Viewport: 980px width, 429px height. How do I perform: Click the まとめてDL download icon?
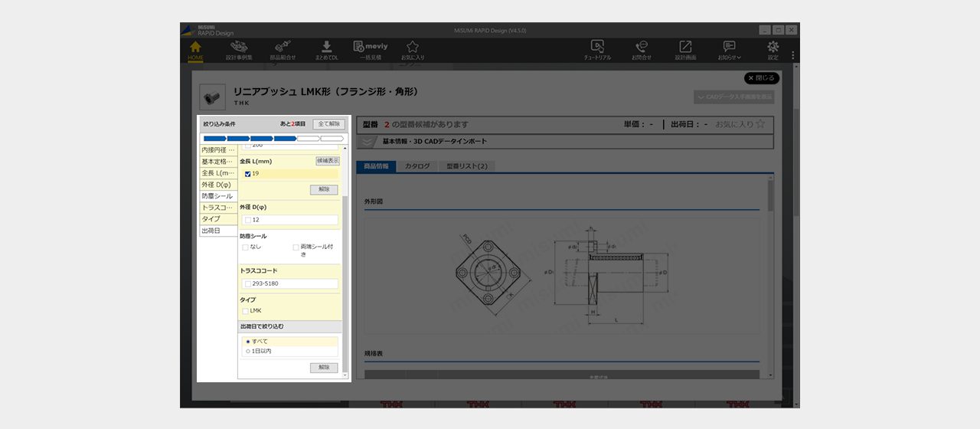(x=326, y=51)
